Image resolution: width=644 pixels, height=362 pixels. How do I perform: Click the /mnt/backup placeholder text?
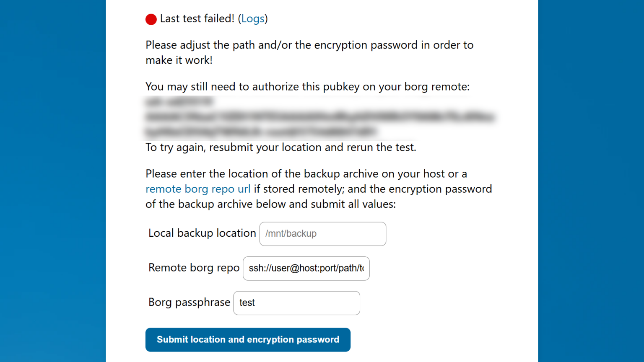click(x=291, y=234)
